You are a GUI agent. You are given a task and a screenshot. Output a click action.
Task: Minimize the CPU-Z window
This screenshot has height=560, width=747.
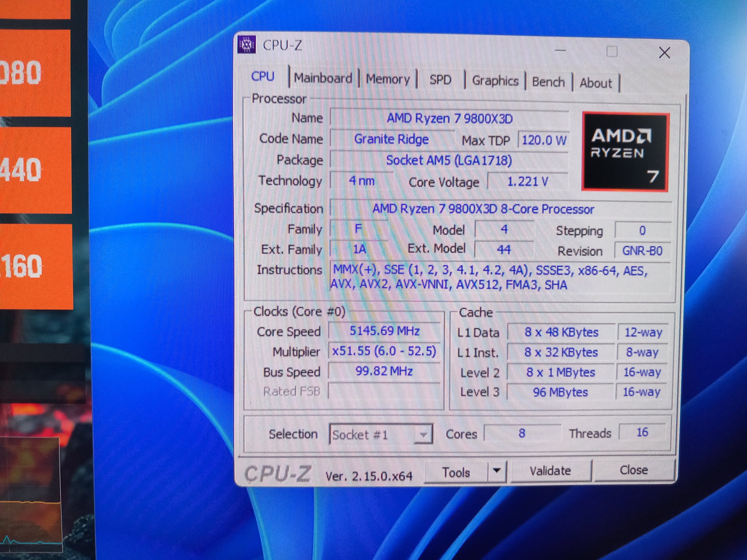(560, 51)
